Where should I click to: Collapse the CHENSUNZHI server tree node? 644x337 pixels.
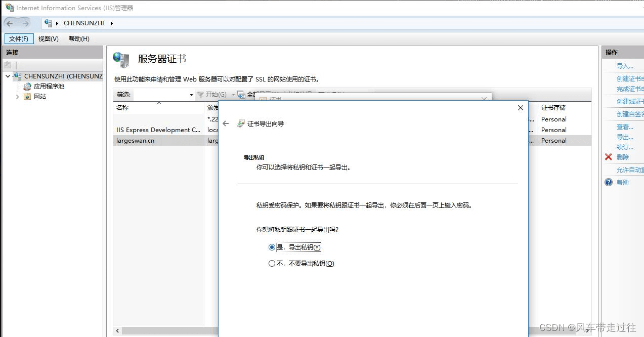pyautogui.click(x=8, y=76)
